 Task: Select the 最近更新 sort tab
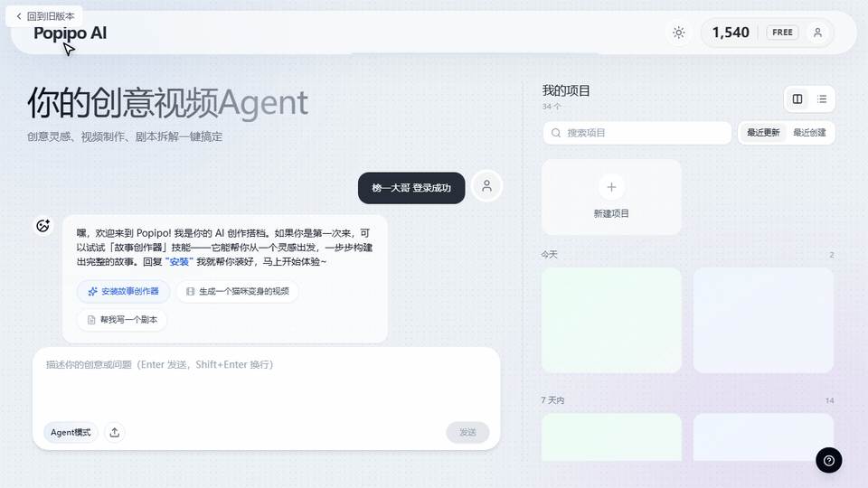763,133
